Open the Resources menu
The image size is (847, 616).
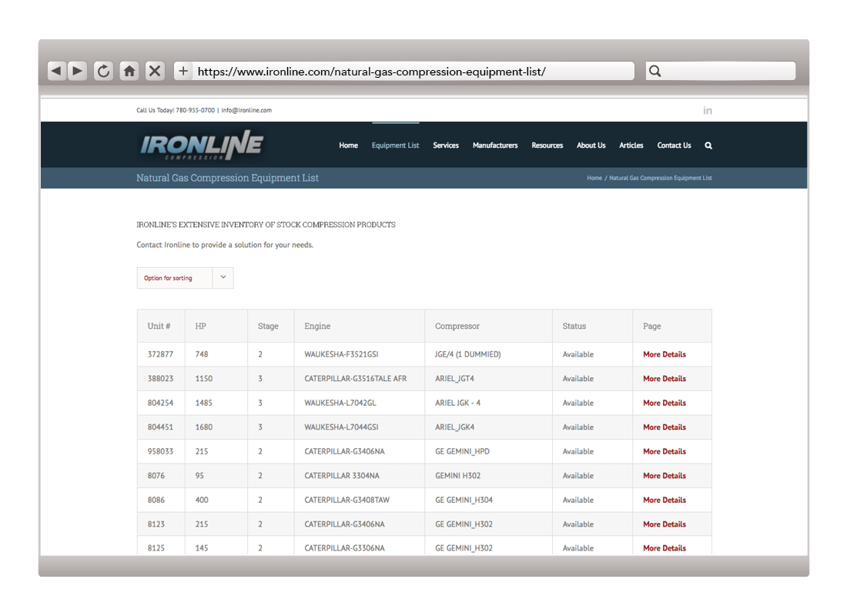[x=547, y=146]
